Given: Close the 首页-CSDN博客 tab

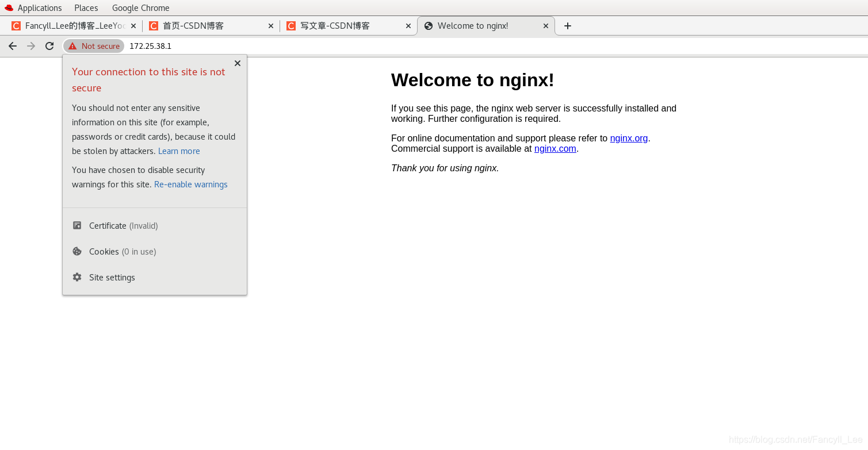Looking at the screenshot, I should coord(271,26).
